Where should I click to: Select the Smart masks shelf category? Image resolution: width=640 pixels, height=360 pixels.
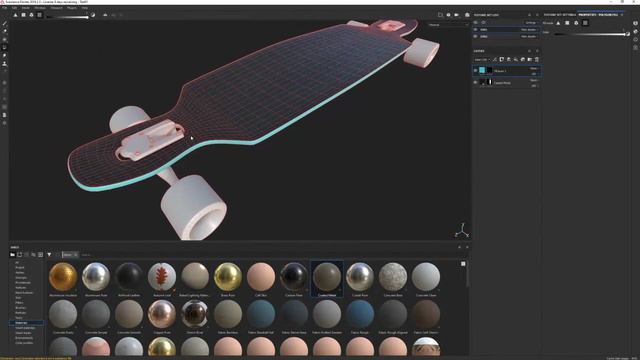(x=23, y=333)
